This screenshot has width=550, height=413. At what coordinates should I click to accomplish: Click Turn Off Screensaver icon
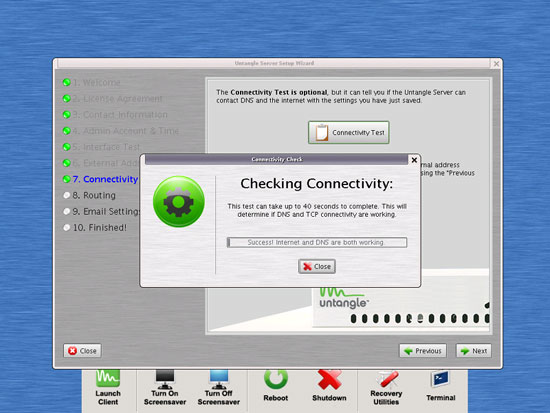219,388
